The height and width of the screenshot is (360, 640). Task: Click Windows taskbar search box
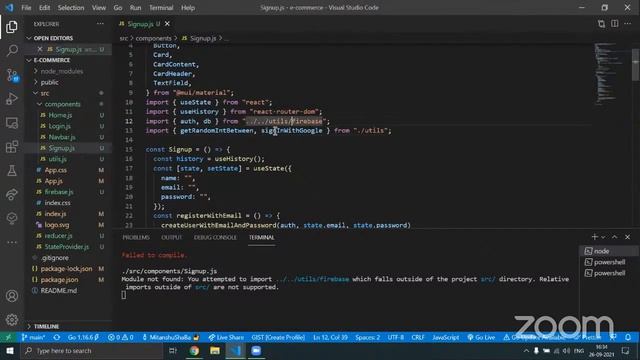[92, 351]
